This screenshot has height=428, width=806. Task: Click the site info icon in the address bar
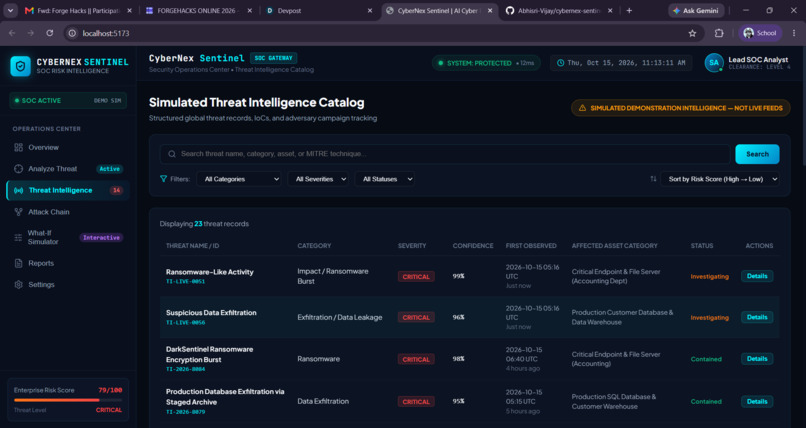72,33
